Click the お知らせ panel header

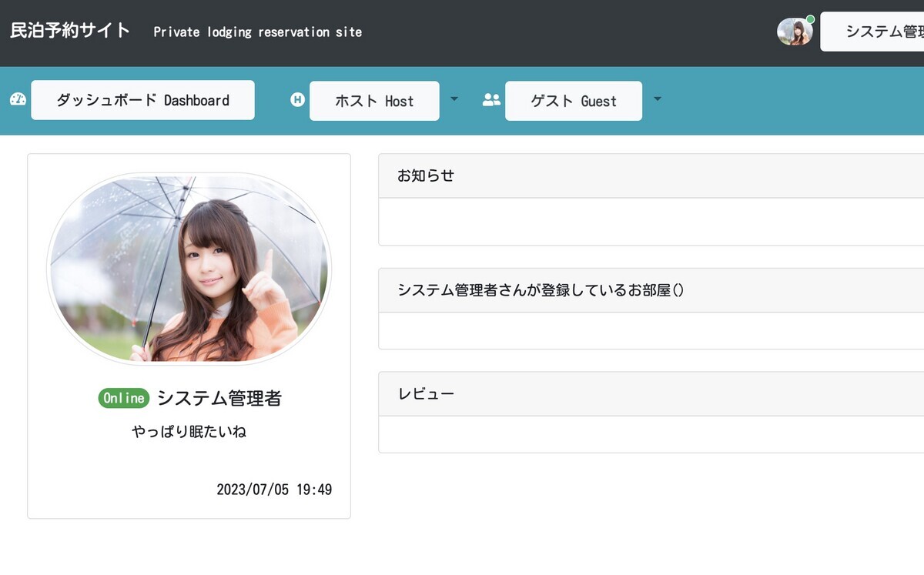(425, 175)
